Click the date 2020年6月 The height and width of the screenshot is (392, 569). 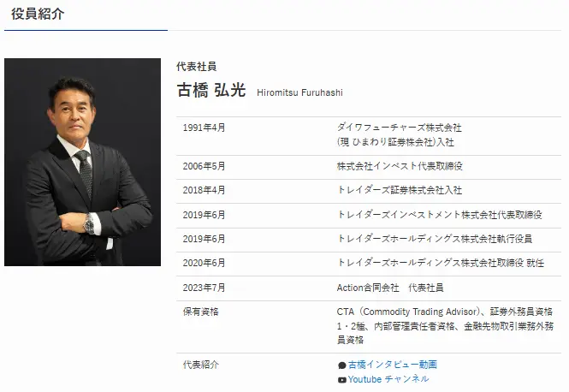[204, 263]
